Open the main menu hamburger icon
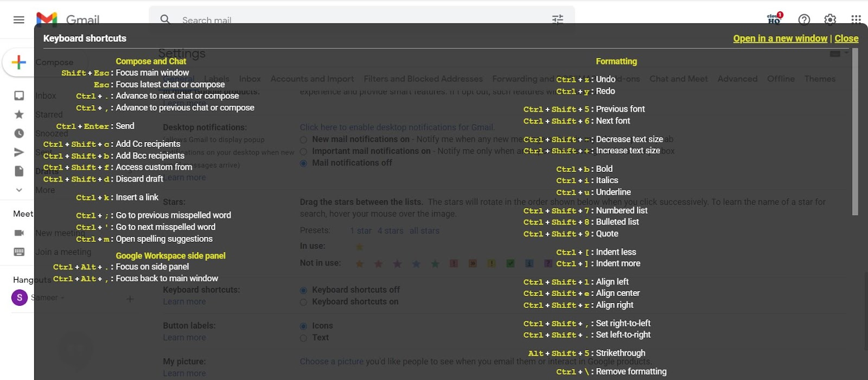868x380 pixels. 18,20
